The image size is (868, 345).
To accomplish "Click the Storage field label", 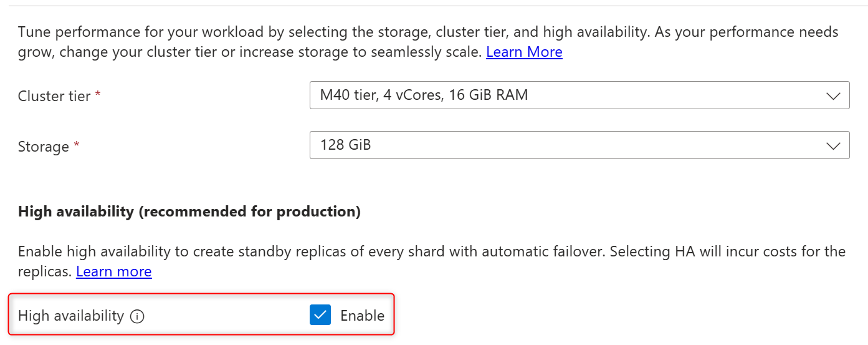I will (x=43, y=147).
